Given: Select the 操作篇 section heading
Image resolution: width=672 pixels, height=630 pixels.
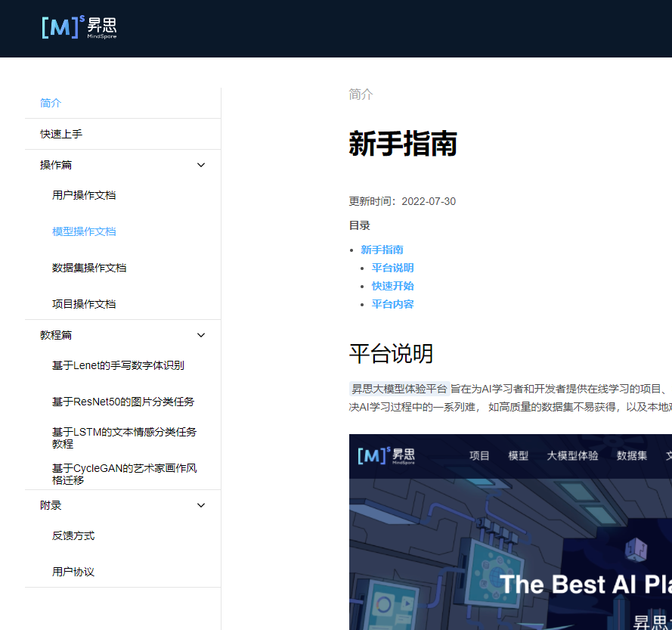Looking at the screenshot, I should point(56,165).
